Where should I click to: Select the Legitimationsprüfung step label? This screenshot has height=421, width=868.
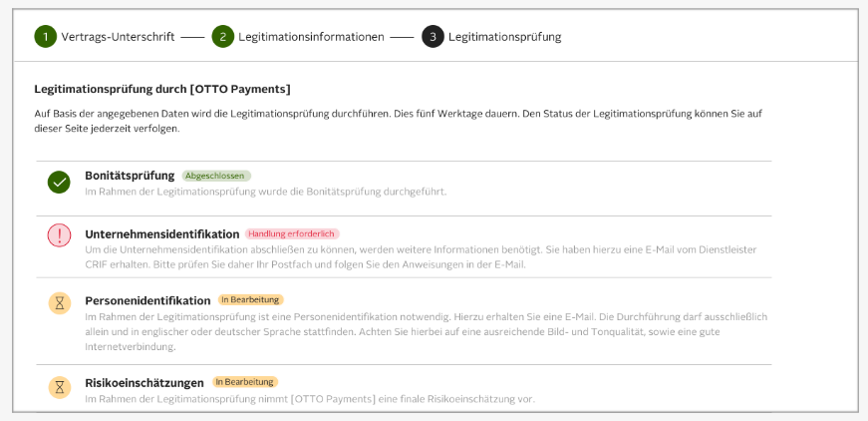(x=504, y=37)
